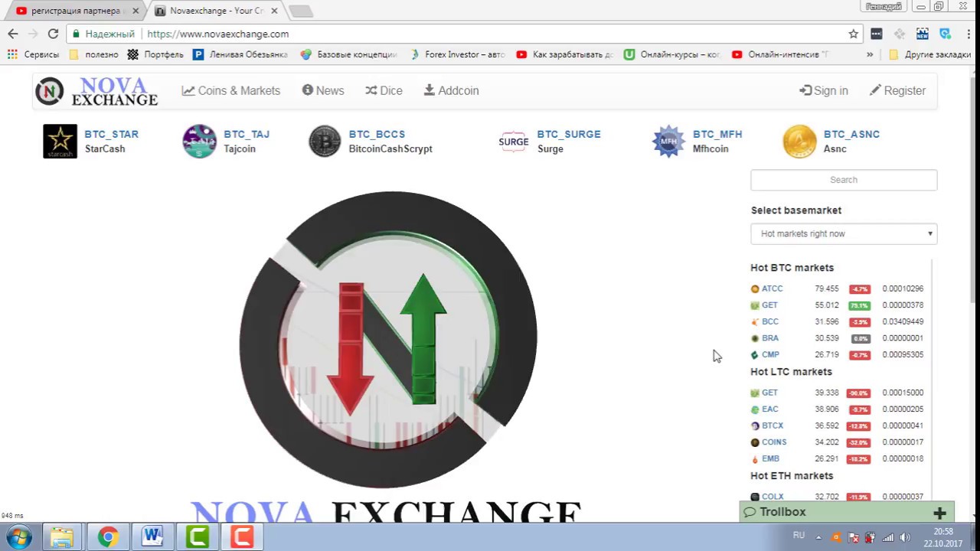
Task: Show hidden system tray icons
Action: (819, 537)
